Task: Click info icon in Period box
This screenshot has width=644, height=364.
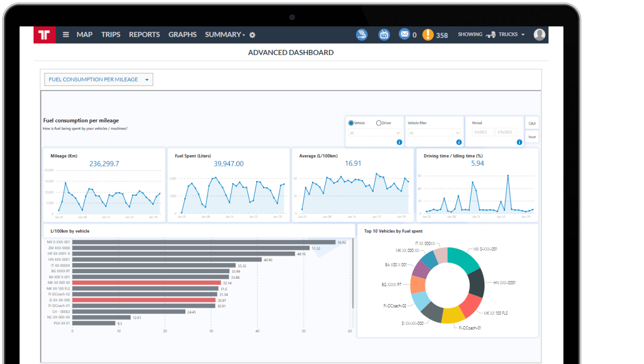Action: (519, 142)
